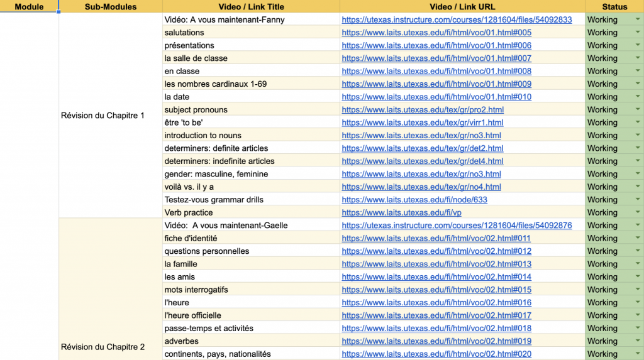Open the tex/gr/pro2.html link
Image resolution: width=644 pixels, height=360 pixels.
coord(423,109)
